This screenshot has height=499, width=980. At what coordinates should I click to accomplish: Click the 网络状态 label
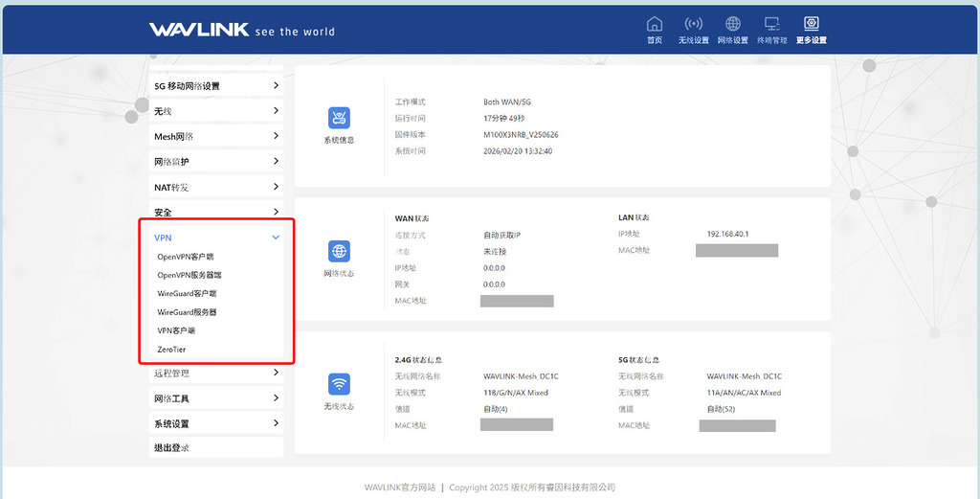[x=339, y=273]
